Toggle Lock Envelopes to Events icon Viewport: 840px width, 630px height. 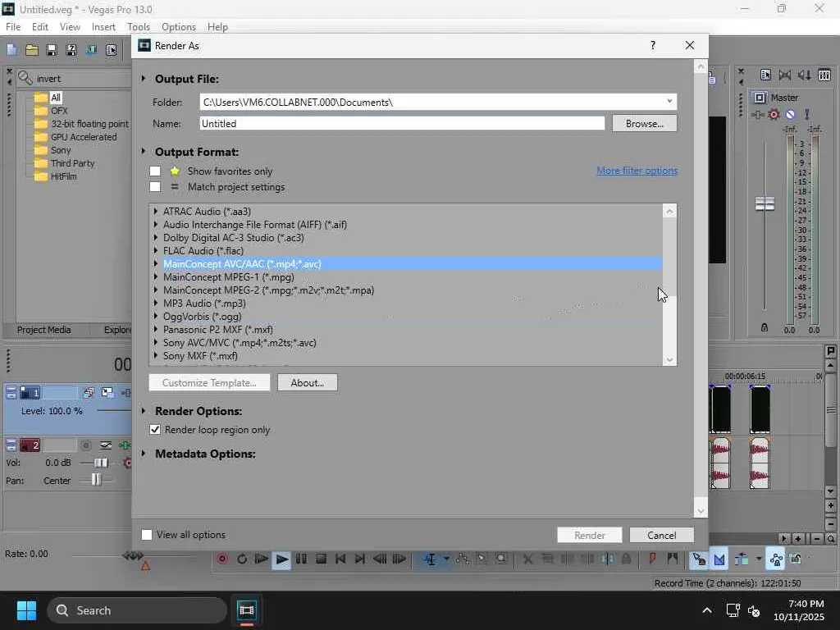[776, 559]
